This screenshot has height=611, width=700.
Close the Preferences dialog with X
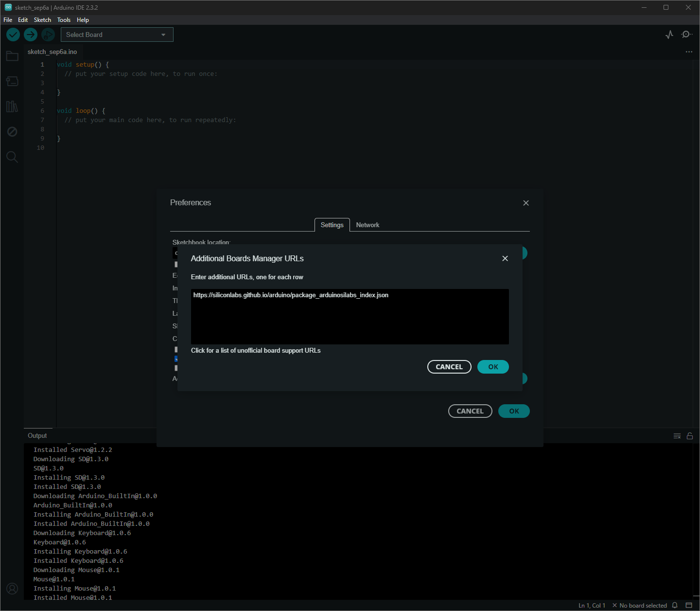click(x=526, y=203)
